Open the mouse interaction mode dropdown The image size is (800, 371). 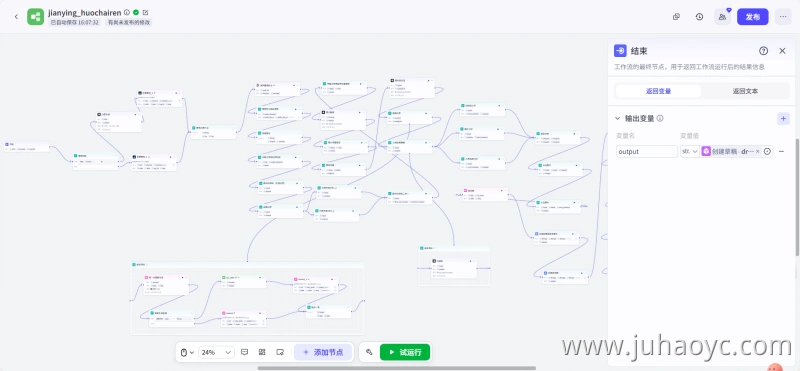tap(187, 352)
